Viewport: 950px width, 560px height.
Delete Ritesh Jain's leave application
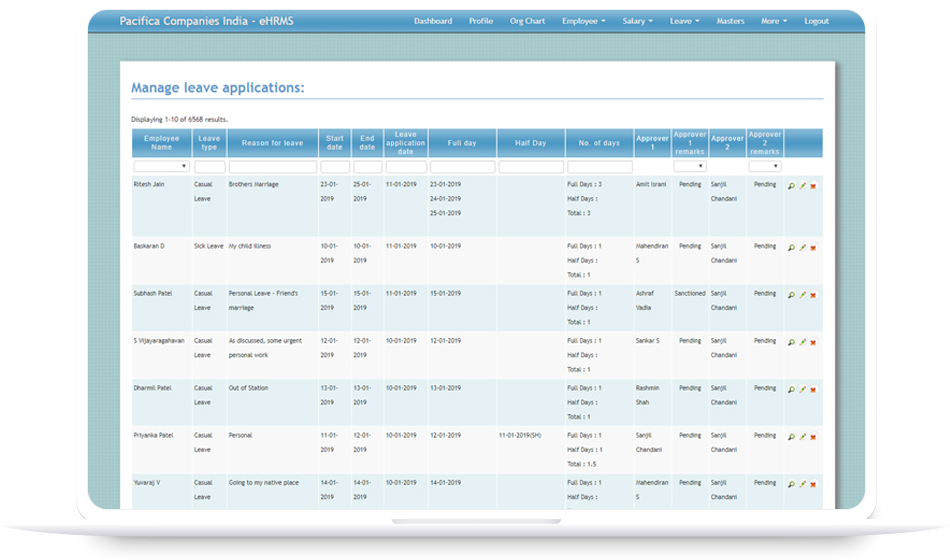pyautogui.click(x=813, y=186)
